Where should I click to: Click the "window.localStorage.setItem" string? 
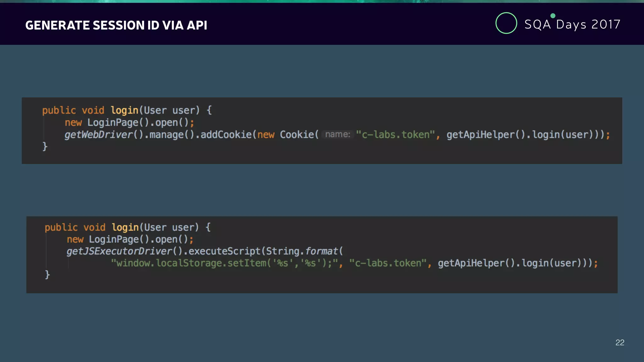click(225, 263)
